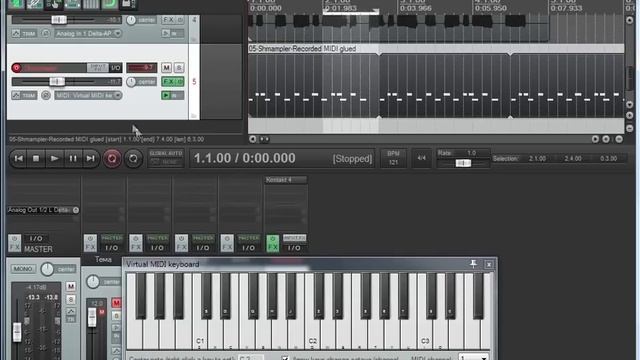
Task: Click the track 5 volume fader handle
Action: (x=57, y=82)
